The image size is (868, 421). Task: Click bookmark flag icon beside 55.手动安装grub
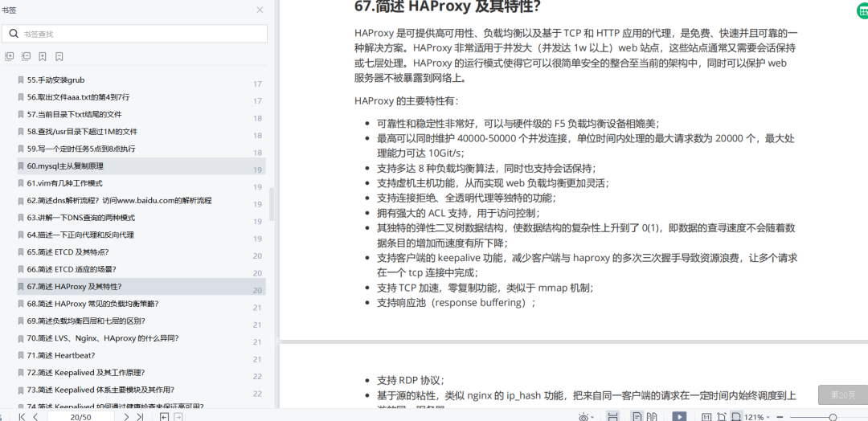point(21,80)
